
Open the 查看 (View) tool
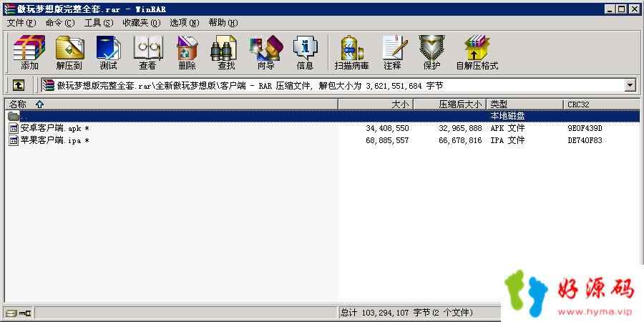(x=147, y=52)
